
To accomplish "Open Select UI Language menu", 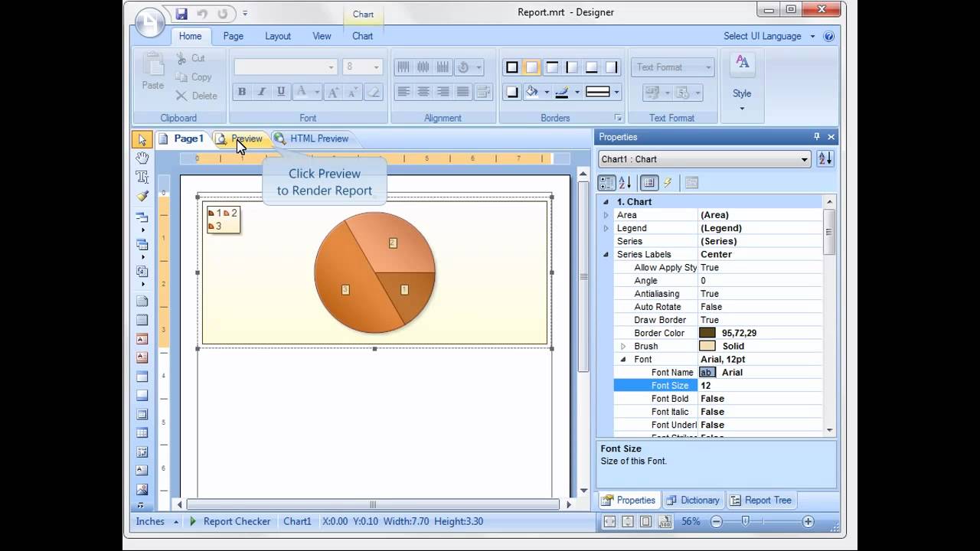I will click(x=769, y=36).
